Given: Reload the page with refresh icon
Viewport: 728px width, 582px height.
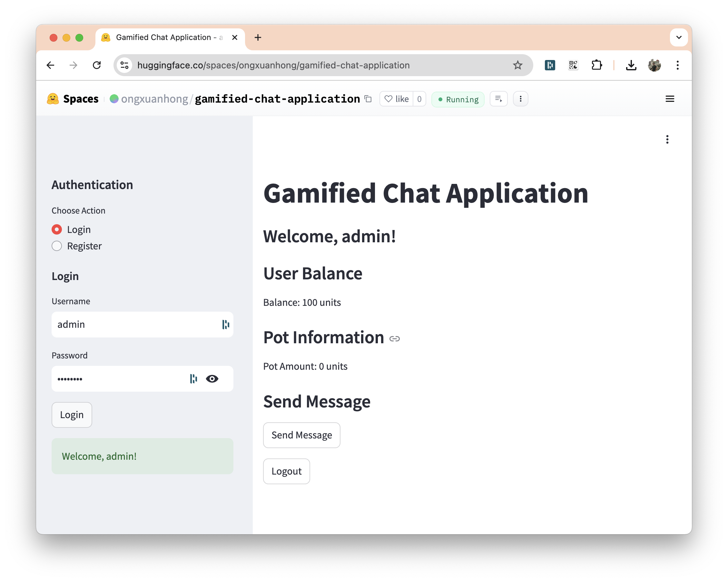Looking at the screenshot, I should coord(97,65).
